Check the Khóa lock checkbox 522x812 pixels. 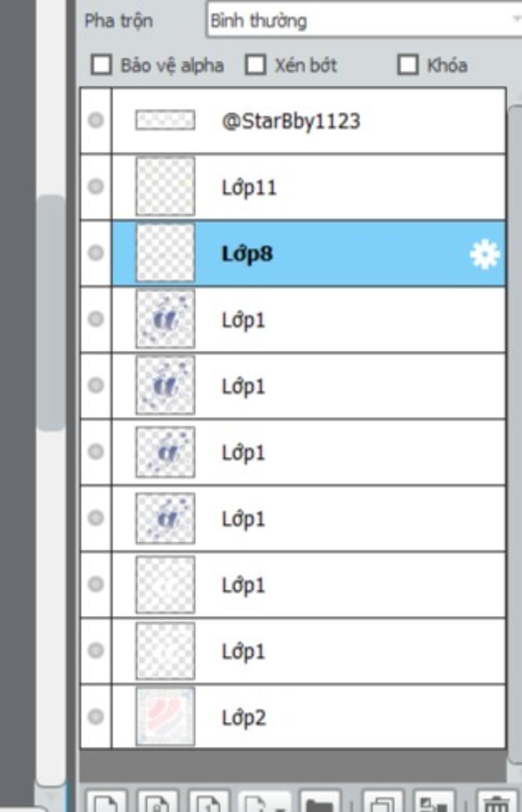pos(408,65)
